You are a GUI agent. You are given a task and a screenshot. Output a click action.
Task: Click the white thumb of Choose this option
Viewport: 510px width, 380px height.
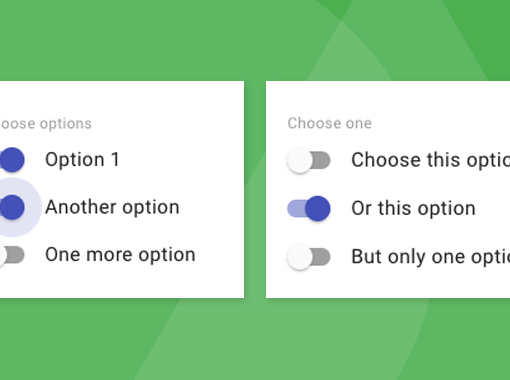click(299, 160)
